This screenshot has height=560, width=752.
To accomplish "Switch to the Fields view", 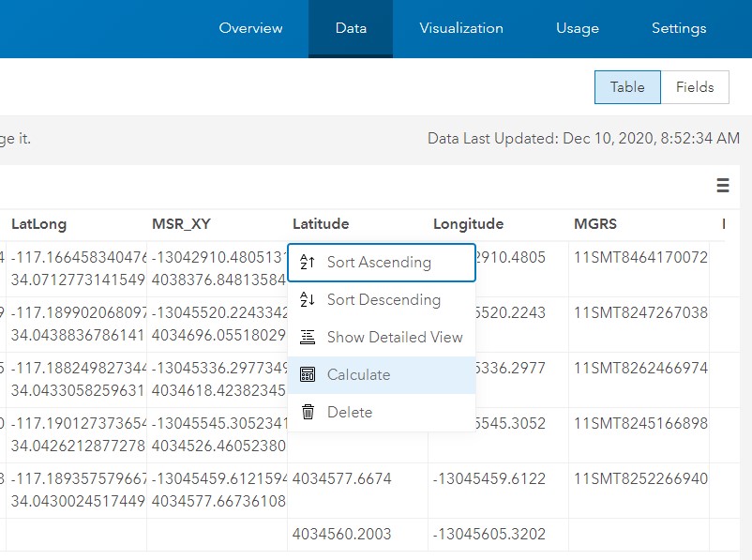I will click(x=695, y=86).
